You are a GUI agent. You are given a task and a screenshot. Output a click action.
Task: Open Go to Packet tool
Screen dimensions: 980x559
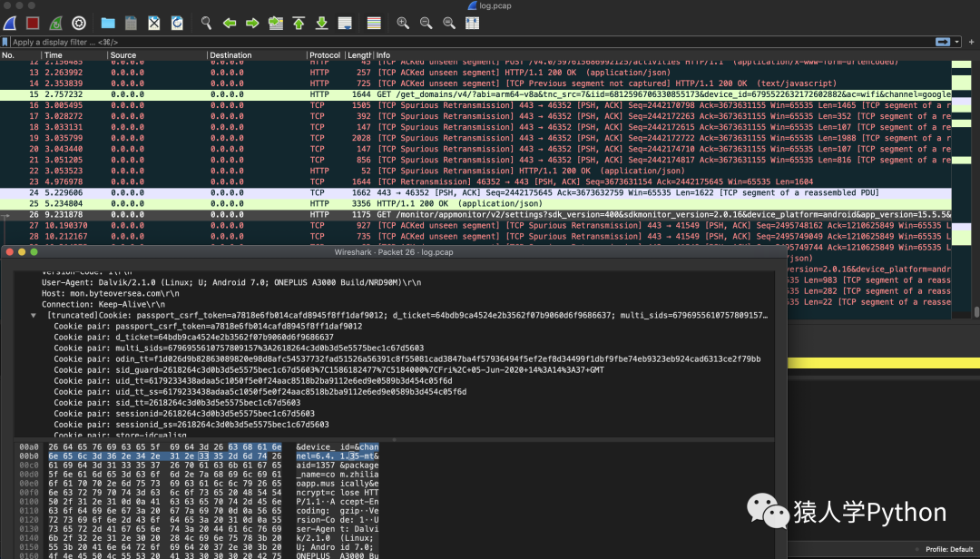point(276,23)
